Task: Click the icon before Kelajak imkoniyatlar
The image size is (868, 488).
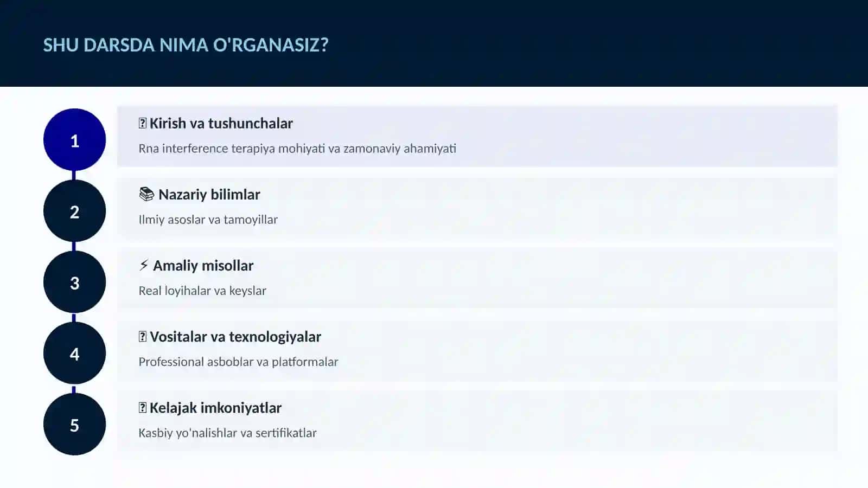Action: (143, 407)
